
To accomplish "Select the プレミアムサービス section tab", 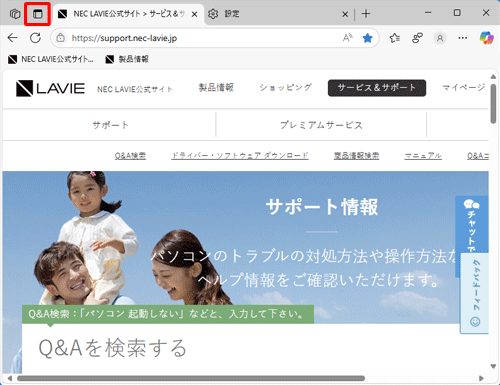I will coord(321,125).
